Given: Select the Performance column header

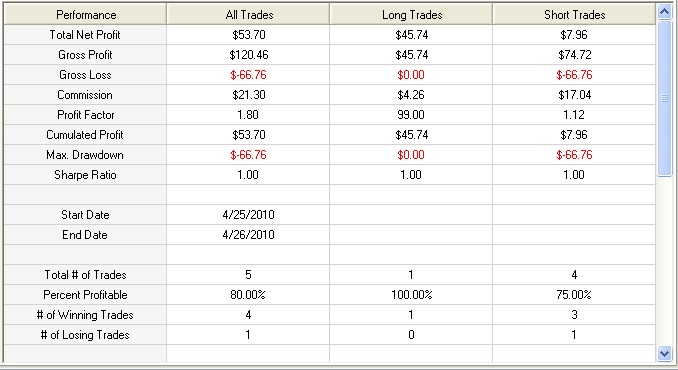Looking at the screenshot, I should tap(86, 15).
